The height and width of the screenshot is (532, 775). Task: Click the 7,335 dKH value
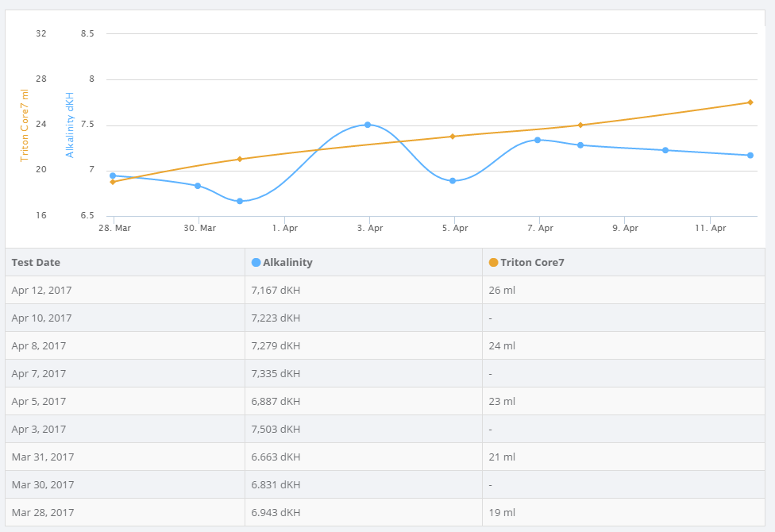click(x=276, y=373)
